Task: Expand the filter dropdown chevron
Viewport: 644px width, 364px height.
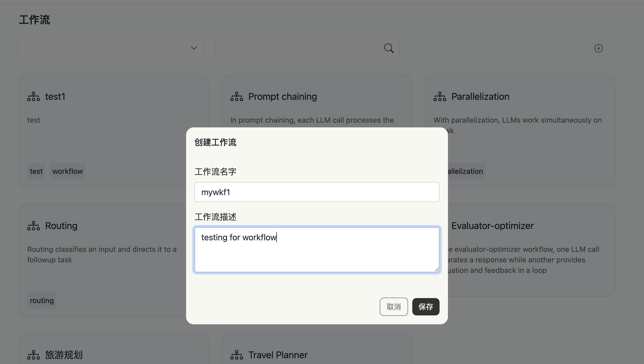Action: [194, 48]
